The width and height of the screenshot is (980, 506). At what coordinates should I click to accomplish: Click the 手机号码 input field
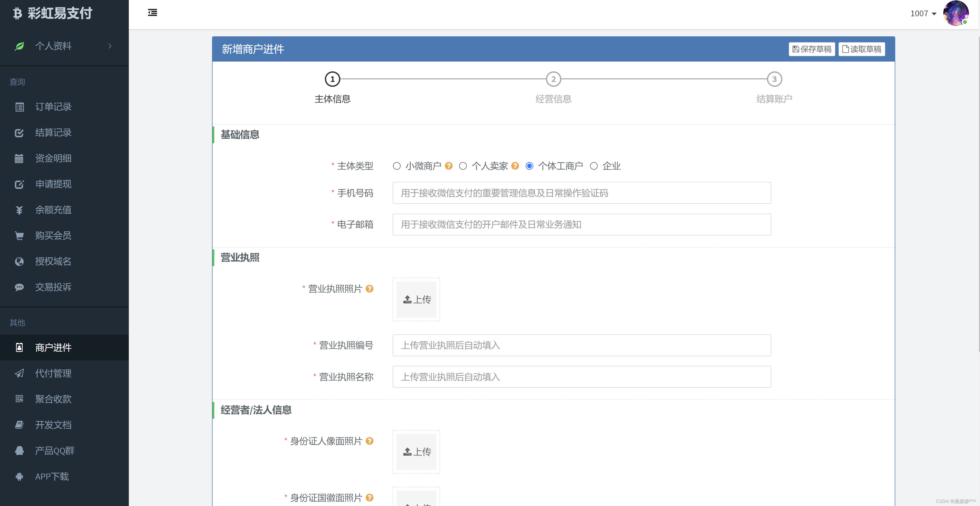pyautogui.click(x=581, y=193)
